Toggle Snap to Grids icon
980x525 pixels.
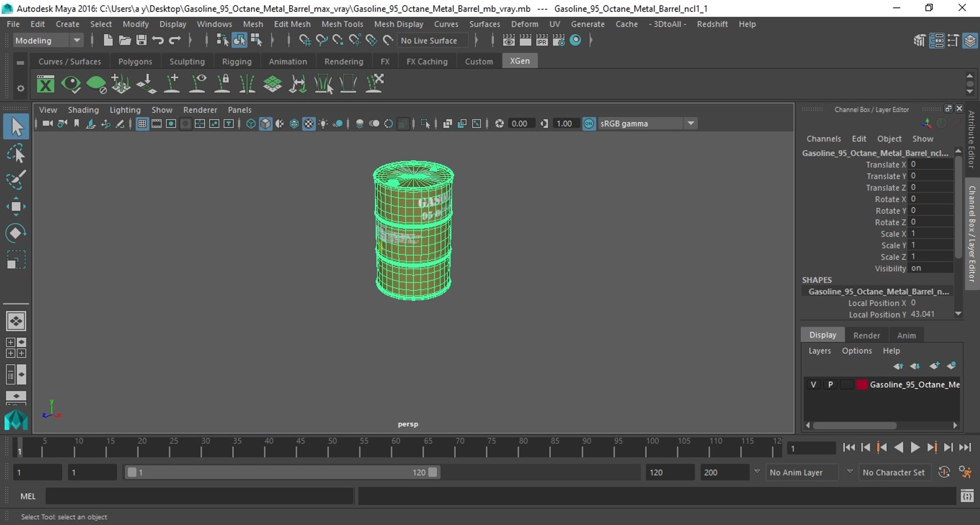coord(305,40)
